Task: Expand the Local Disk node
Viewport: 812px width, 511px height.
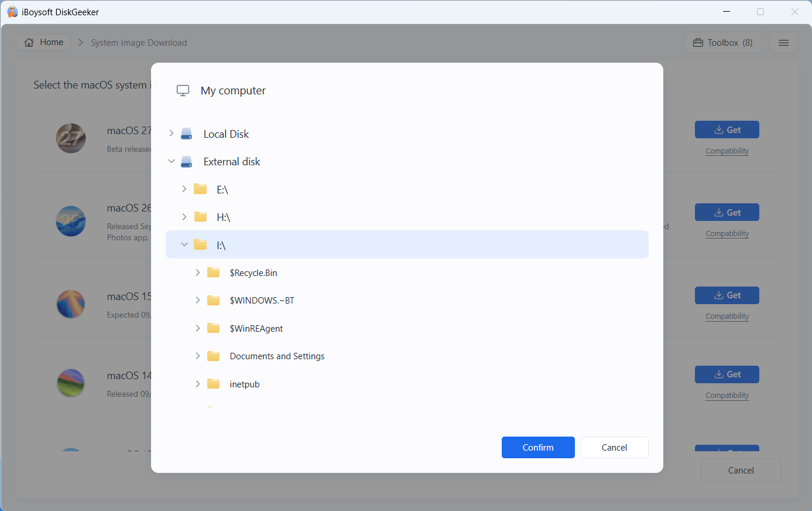Action: pos(171,134)
